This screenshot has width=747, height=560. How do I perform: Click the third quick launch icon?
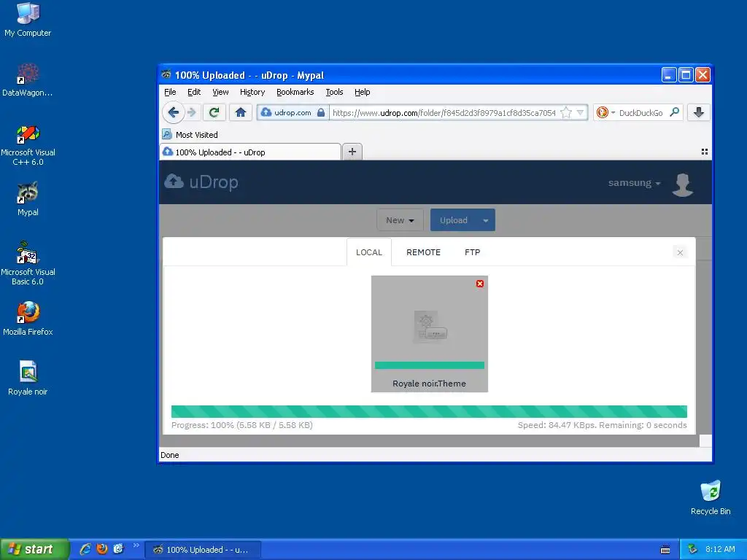coord(119,549)
